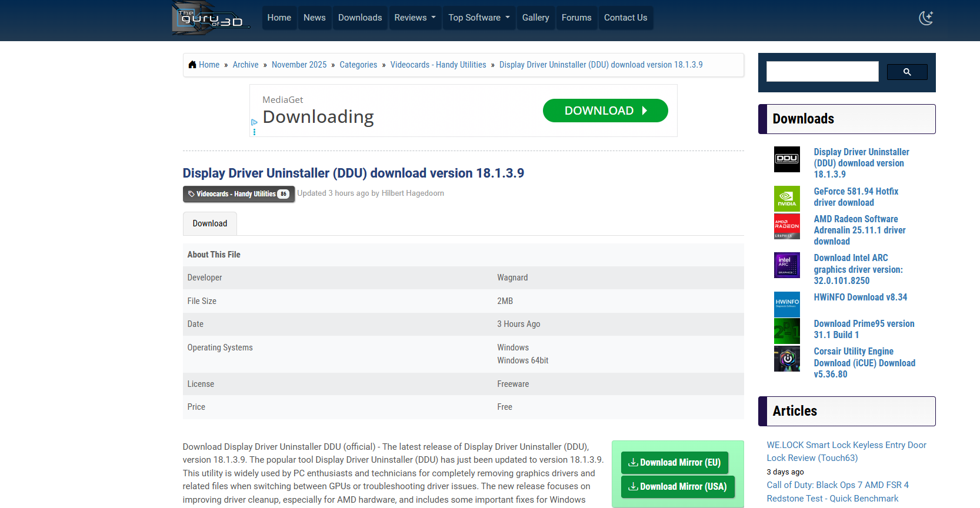Focus the site search input field
The height and width of the screenshot is (508, 980).
point(822,72)
